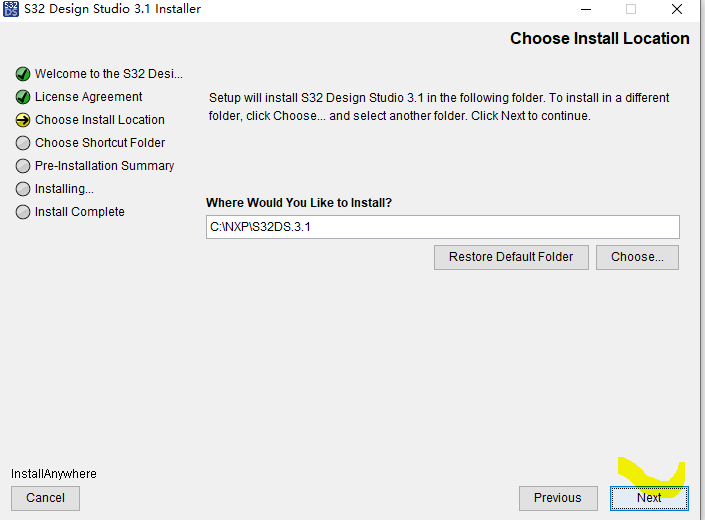This screenshot has width=705, height=520.
Task: Click the Install Complete step label
Action: tap(80, 212)
